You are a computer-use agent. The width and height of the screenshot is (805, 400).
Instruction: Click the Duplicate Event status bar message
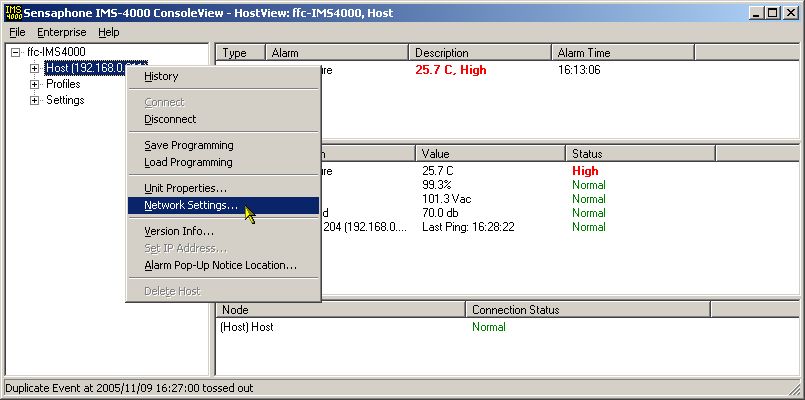point(129,388)
